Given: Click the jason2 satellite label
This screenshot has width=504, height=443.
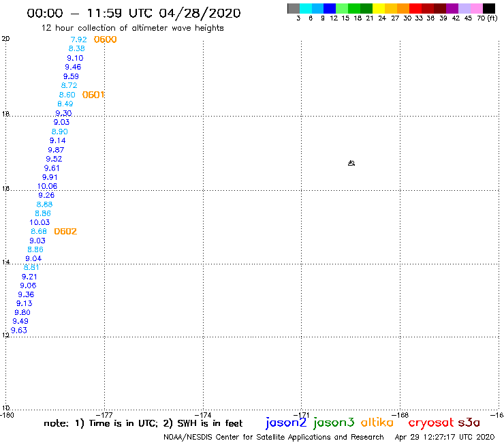Looking at the screenshot, I should 286,423.
